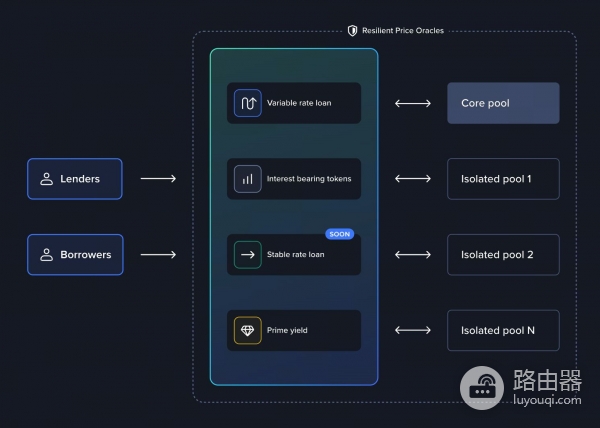Screen dimensions: 600x428
Task: Open the luyouqi.com watermark link
Action: coord(545,399)
